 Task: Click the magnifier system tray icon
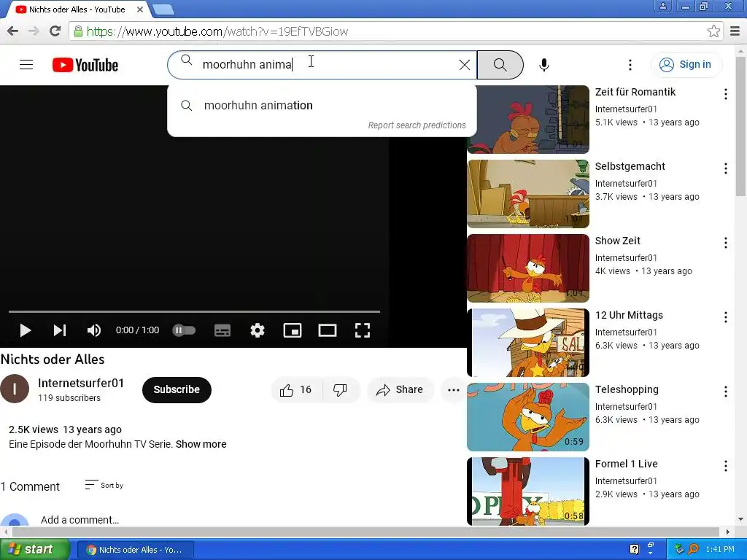(x=693, y=550)
